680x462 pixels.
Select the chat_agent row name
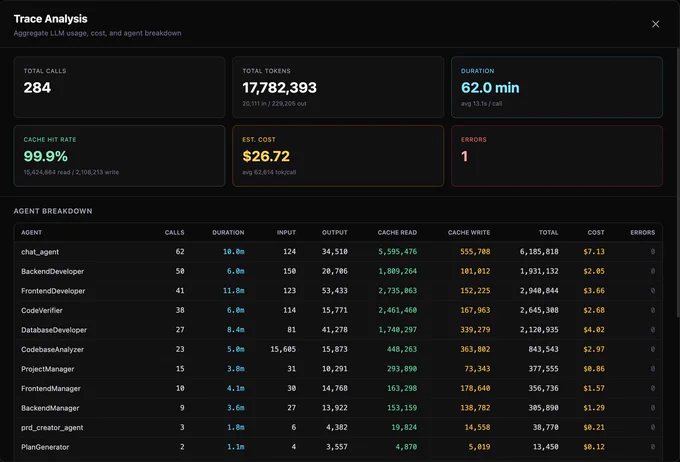[x=40, y=252]
